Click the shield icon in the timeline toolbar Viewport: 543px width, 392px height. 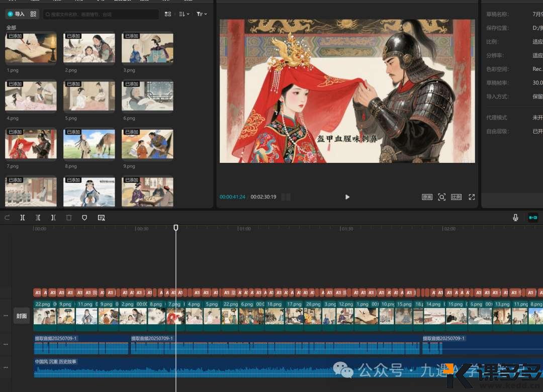(84, 218)
